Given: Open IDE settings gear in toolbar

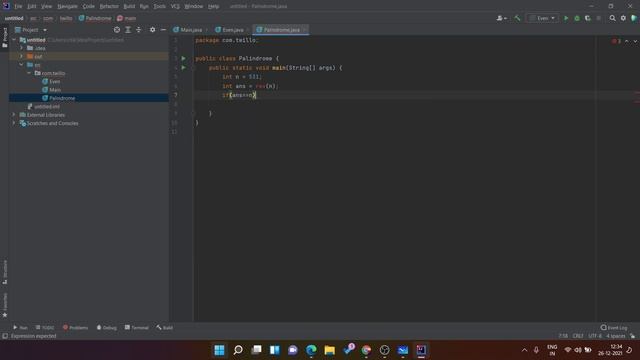Looking at the screenshot, I should point(623,18).
